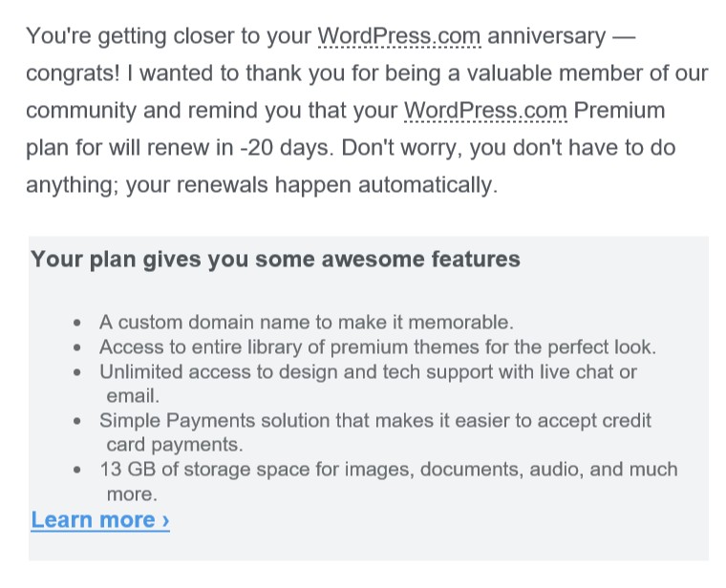This screenshot has width=726, height=588.
Task: Click the WordPress.com link before "Premium"
Action: point(485,111)
